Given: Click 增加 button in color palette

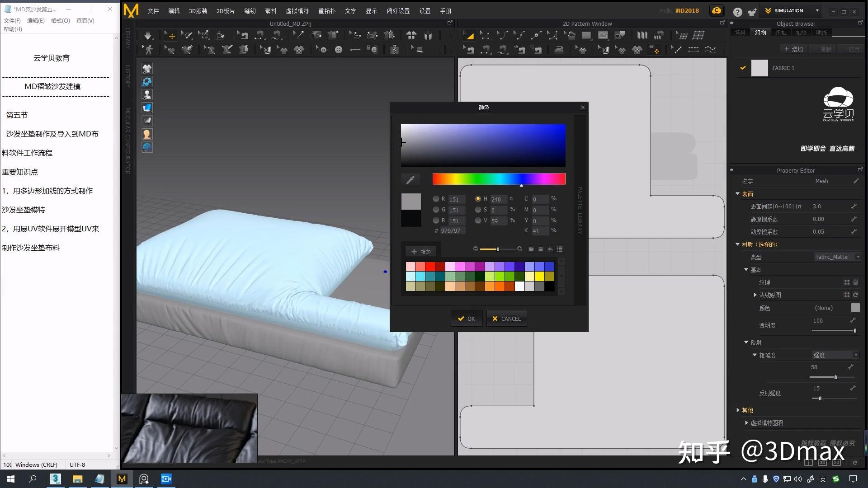Looking at the screenshot, I should [421, 251].
